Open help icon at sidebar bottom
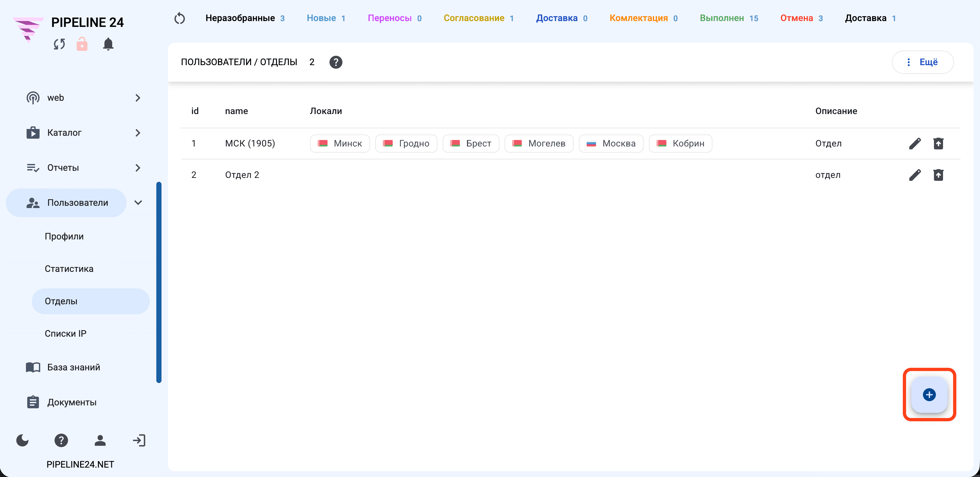This screenshot has height=477, width=980. point(61,440)
